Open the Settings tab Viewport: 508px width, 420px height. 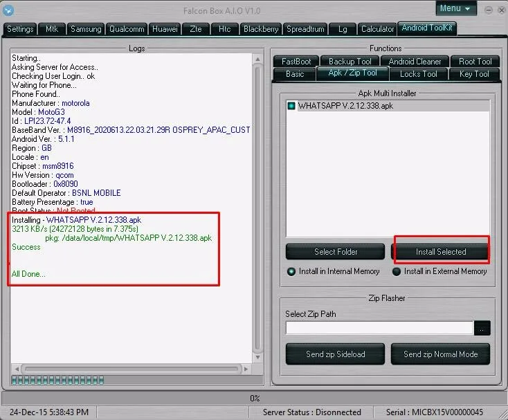click(20, 29)
